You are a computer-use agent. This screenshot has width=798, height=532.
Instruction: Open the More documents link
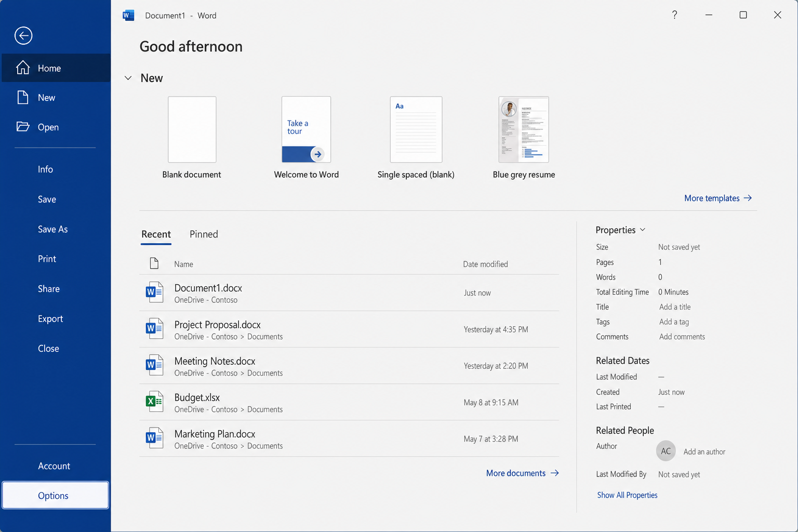pyautogui.click(x=522, y=473)
